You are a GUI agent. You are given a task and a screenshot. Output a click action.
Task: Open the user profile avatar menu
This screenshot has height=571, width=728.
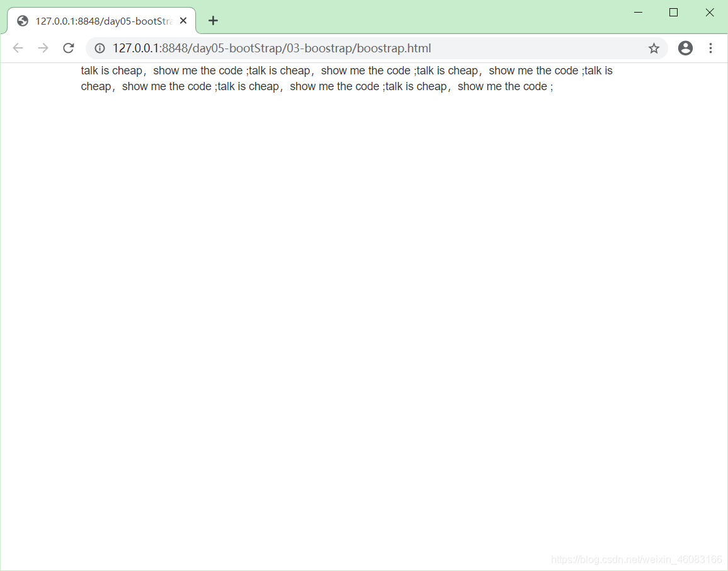[685, 49]
